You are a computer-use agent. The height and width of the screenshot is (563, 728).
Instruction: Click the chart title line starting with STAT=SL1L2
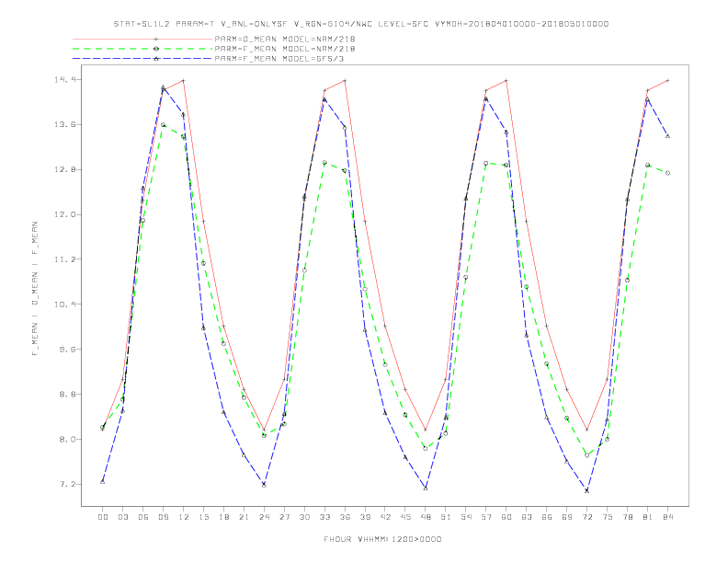click(360, 24)
